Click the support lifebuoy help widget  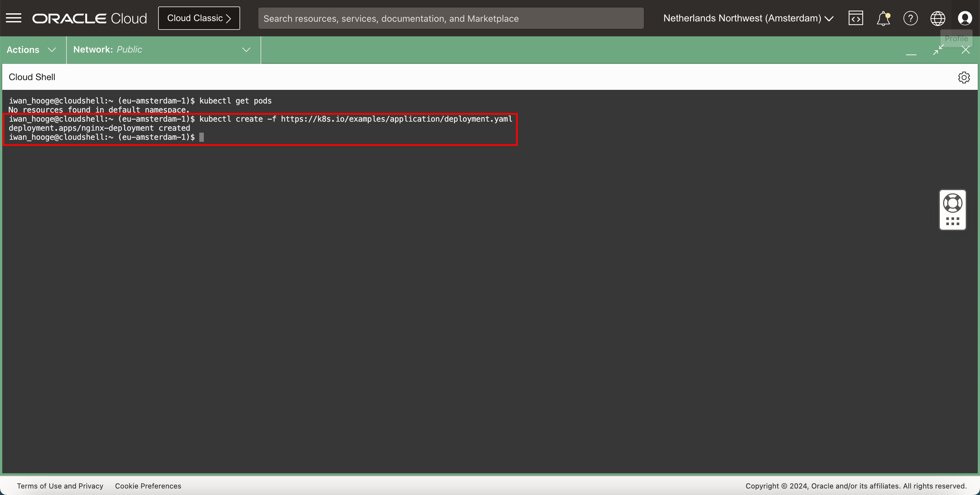[x=952, y=203]
